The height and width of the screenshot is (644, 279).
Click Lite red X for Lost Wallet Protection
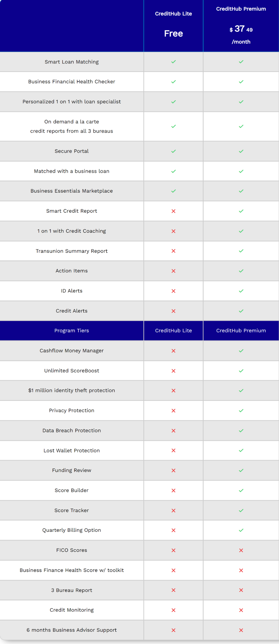[x=174, y=451]
